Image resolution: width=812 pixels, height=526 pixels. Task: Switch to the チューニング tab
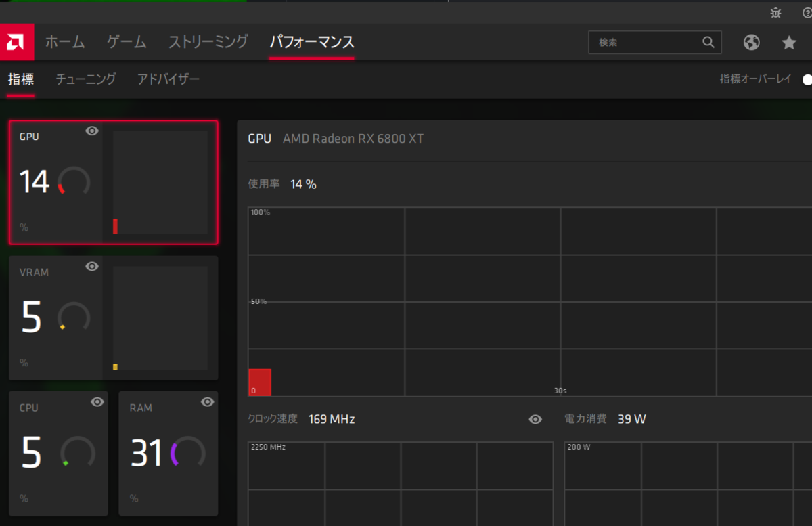(85, 79)
